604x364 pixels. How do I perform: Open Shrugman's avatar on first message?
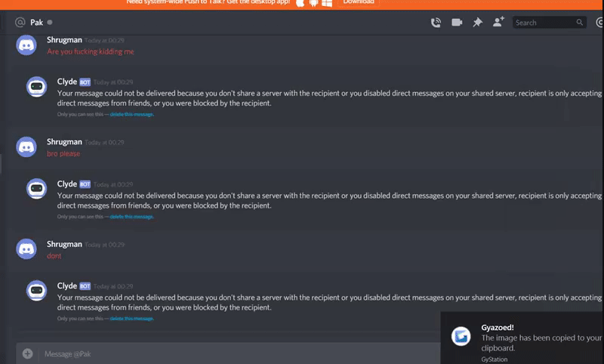(26, 45)
